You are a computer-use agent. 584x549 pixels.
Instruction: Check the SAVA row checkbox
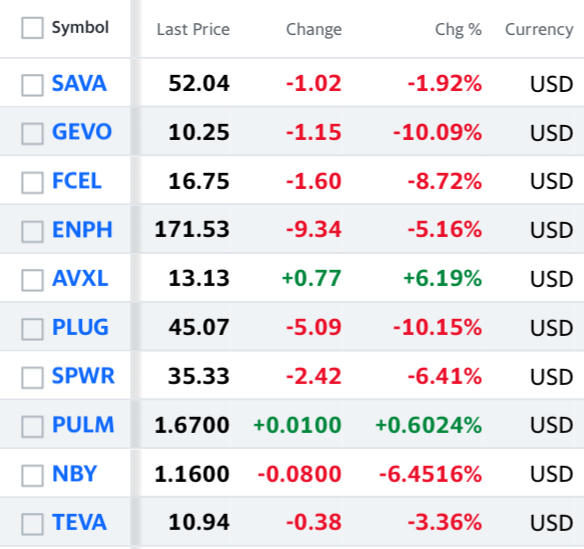(x=32, y=85)
